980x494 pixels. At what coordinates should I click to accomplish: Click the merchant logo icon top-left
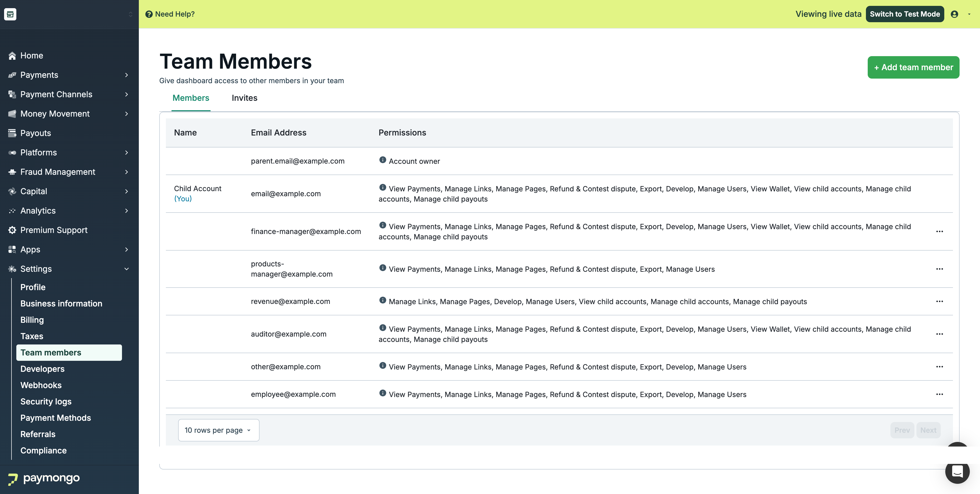click(x=10, y=14)
